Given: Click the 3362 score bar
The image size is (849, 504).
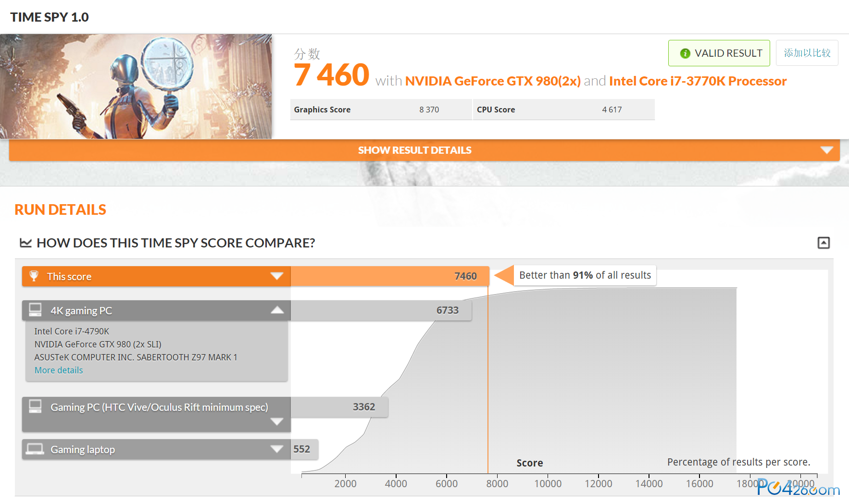Looking at the screenshot, I should 339,407.
